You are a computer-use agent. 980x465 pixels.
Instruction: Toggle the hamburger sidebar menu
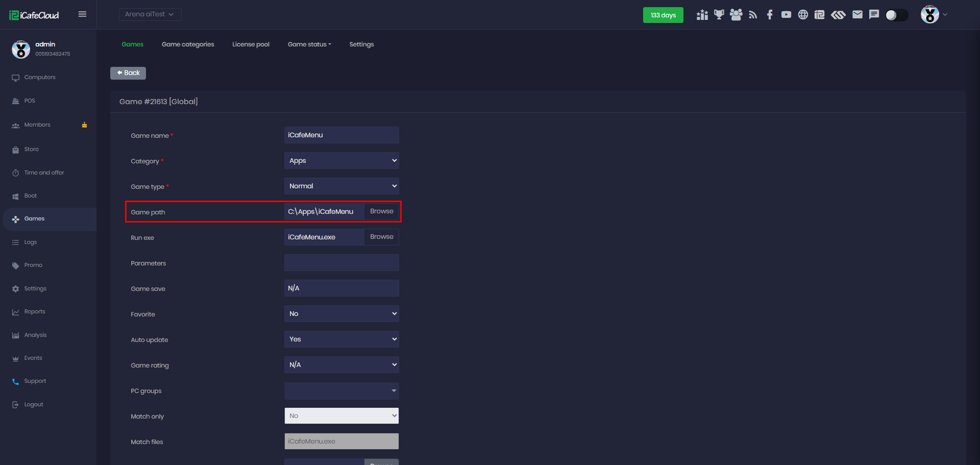(x=82, y=14)
